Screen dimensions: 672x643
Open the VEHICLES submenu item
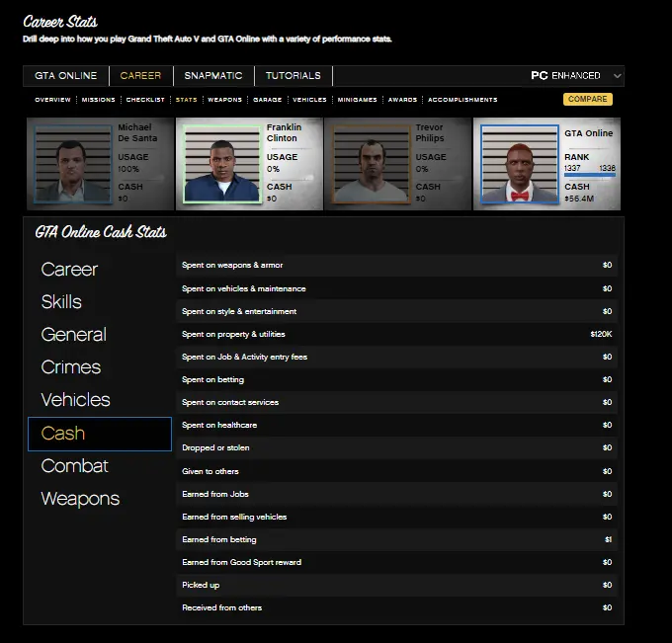[310, 100]
